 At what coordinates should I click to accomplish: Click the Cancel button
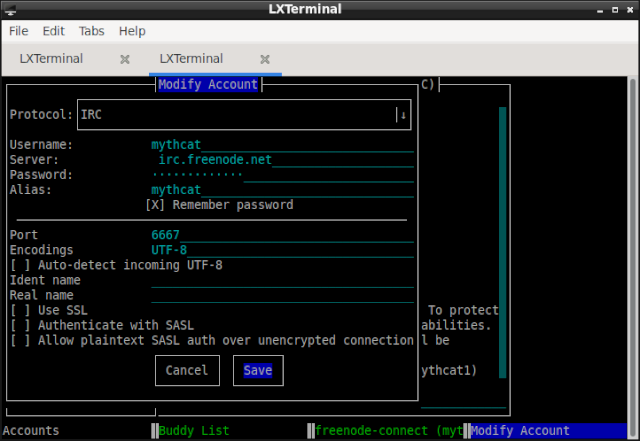pos(187,370)
